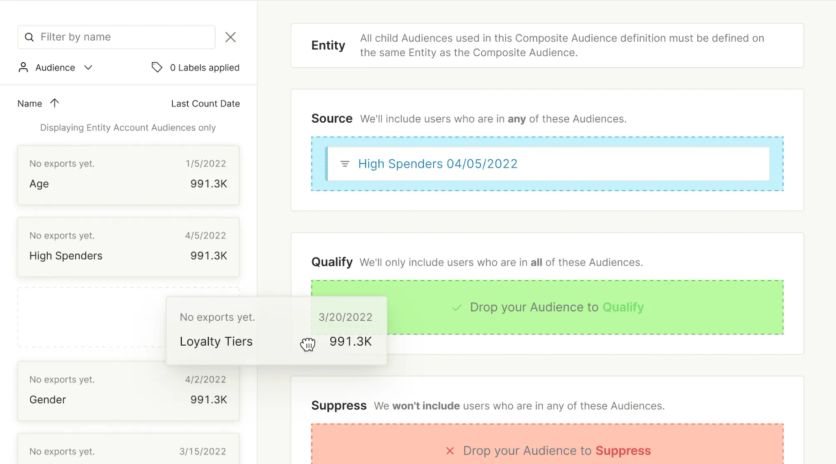This screenshot has height=464, width=836.
Task: Click the 3/15/2022 date on bottom card
Action: (203, 452)
